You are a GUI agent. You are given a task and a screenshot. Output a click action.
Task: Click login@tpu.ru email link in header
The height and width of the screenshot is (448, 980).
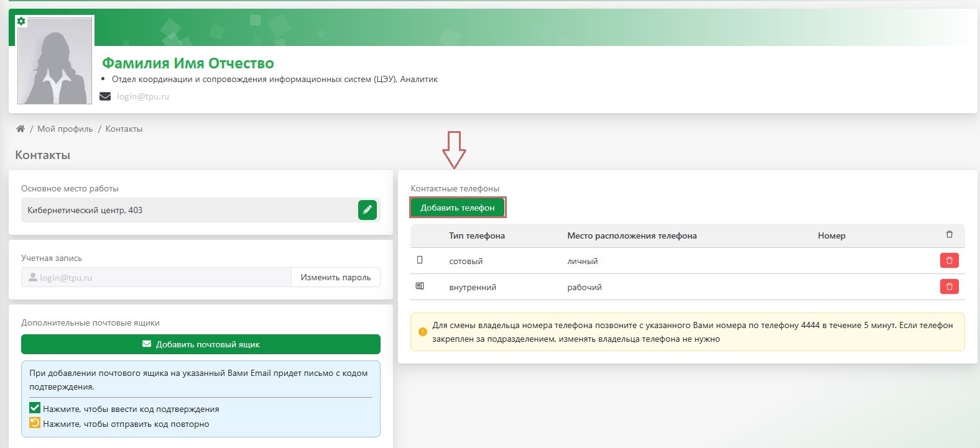coord(143,96)
